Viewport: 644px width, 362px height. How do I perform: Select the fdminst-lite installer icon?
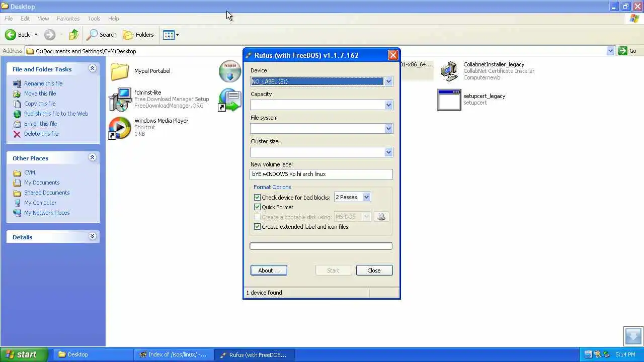pyautogui.click(x=120, y=99)
